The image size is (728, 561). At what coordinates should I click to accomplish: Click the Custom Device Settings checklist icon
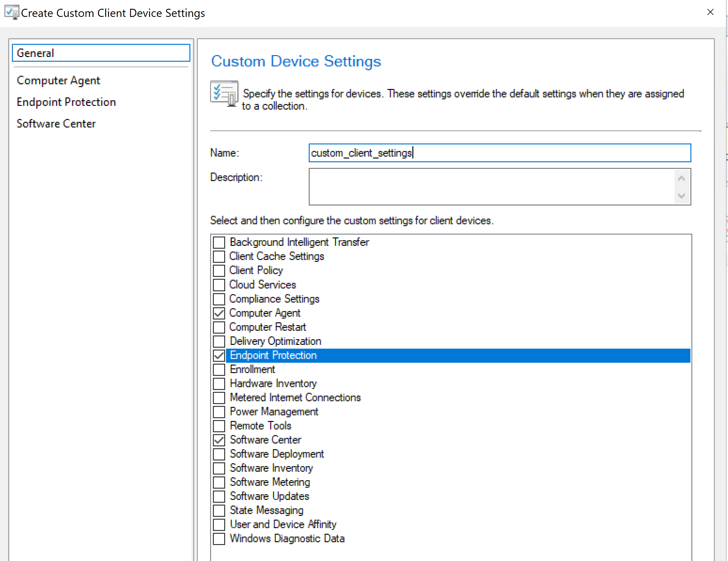pyautogui.click(x=224, y=93)
